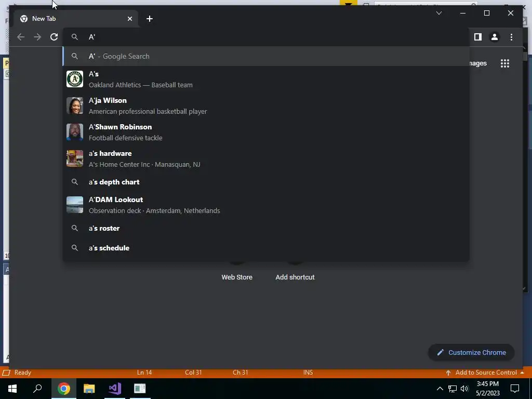Click the Chrome back arrow
532x399 pixels.
[21, 37]
